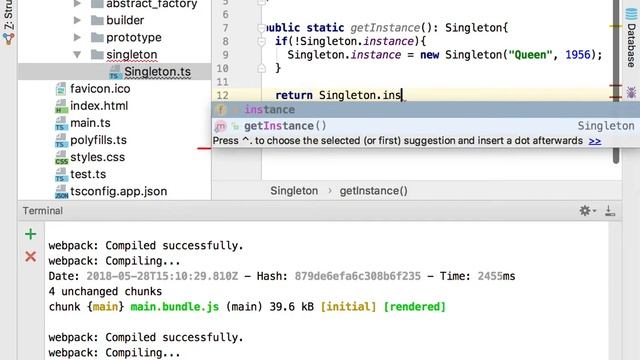This screenshot has height=360, width=640.
Task: Click the bug icon in right sidebar
Action: click(631, 92)
